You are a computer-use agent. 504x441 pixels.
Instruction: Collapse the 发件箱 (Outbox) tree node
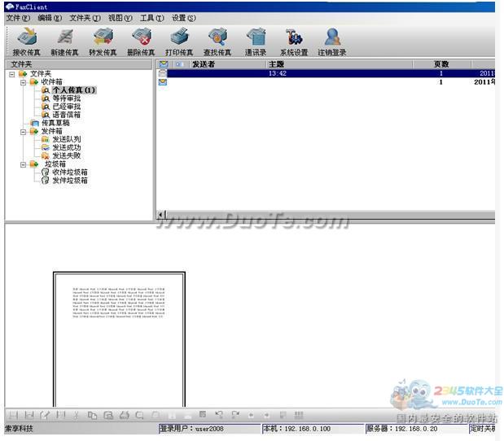24,131
